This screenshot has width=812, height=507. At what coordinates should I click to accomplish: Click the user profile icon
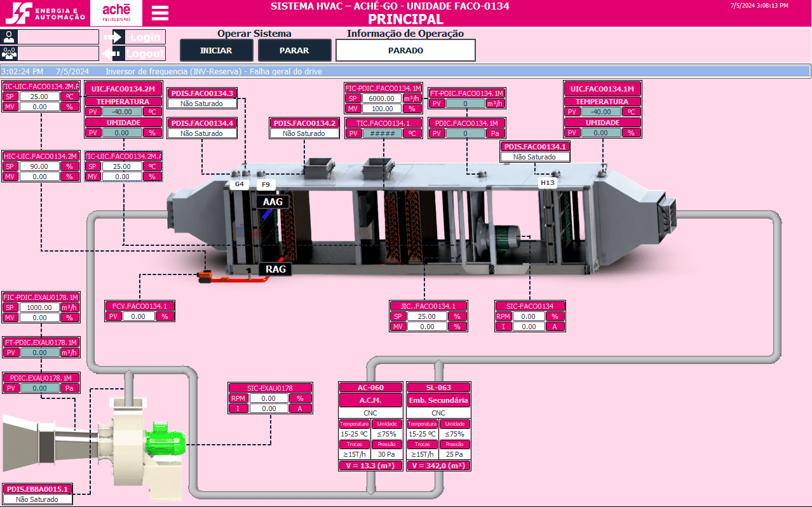9,36
